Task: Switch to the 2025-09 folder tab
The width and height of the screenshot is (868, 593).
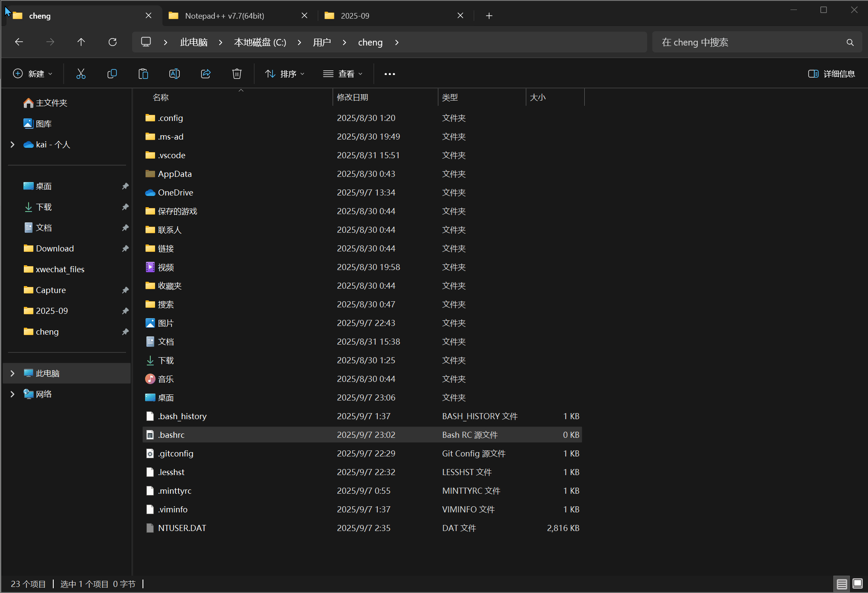Action: coord(354,15)
